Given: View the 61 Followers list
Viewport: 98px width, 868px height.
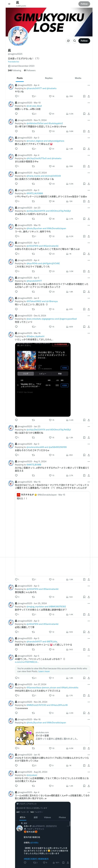Looking at the screenshot, I should coord(30,70).
